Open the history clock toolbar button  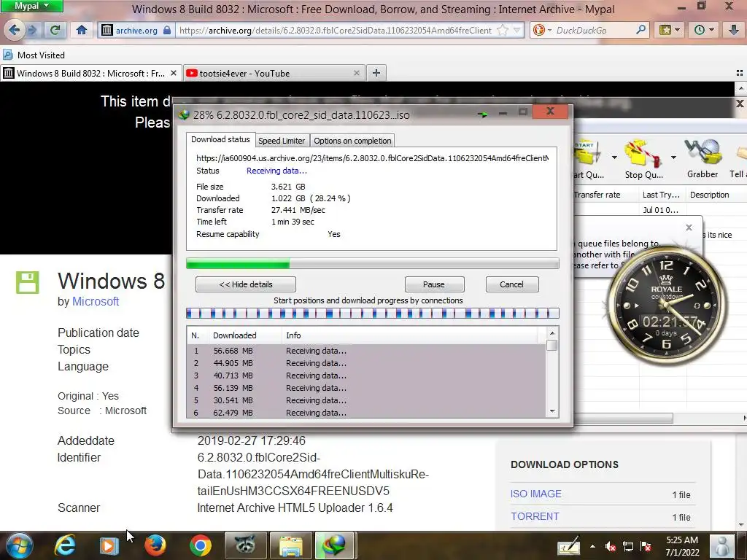[704, 31]
